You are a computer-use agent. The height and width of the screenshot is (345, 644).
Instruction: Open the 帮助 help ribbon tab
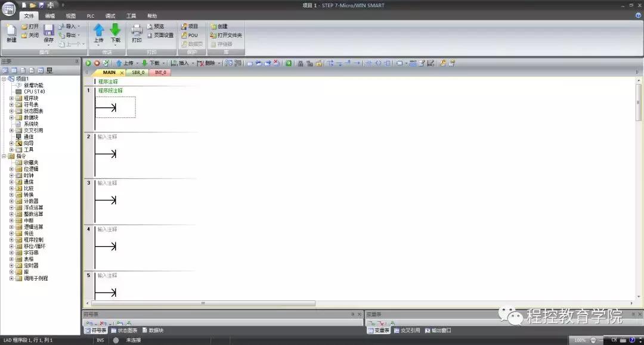(x=152, y=16)
